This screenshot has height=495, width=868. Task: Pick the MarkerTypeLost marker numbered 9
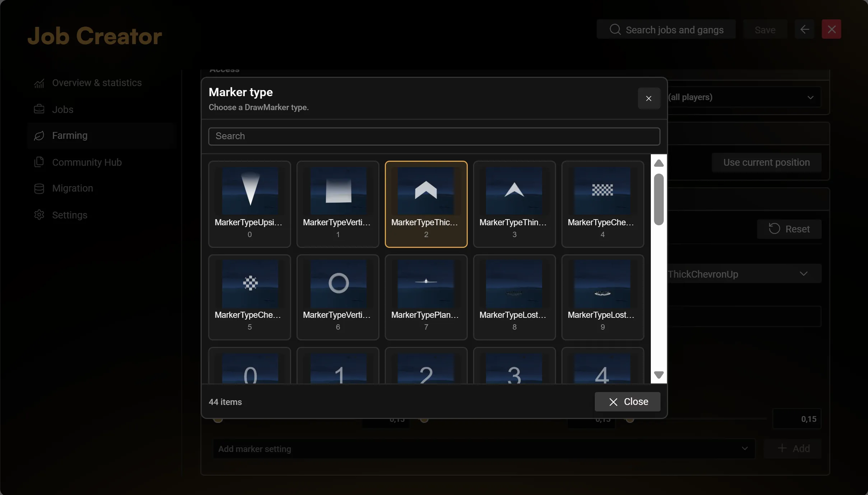(x=603, y=297)
